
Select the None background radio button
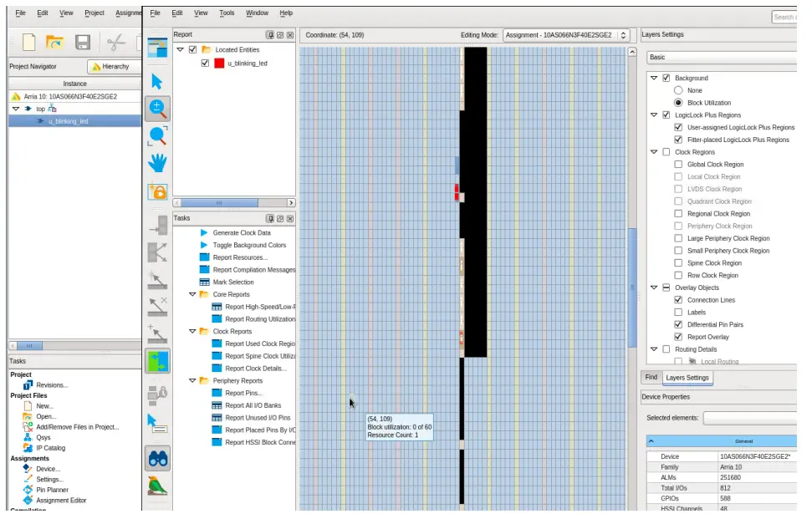coord(678,90)
